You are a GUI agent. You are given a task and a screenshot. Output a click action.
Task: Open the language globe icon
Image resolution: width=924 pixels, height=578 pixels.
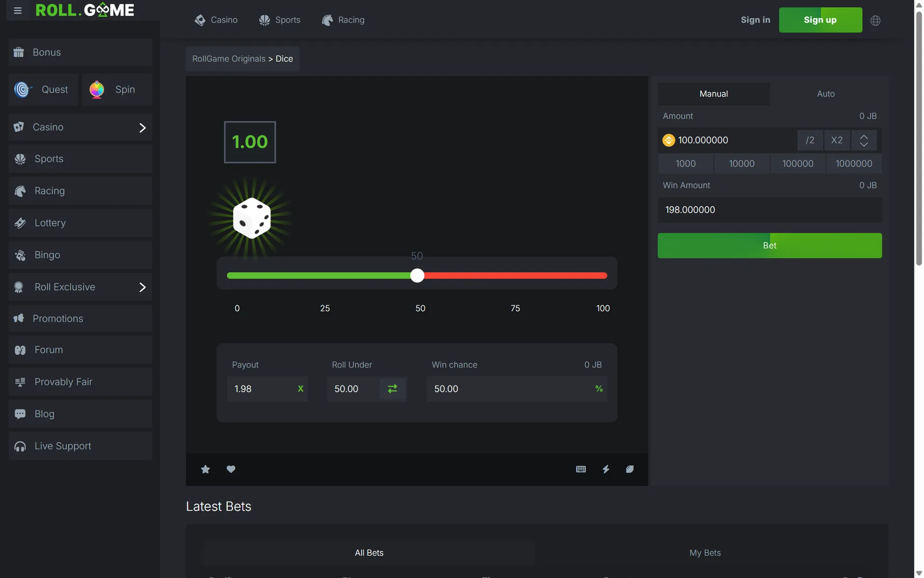pyautogui.click(x=875, y=21)
